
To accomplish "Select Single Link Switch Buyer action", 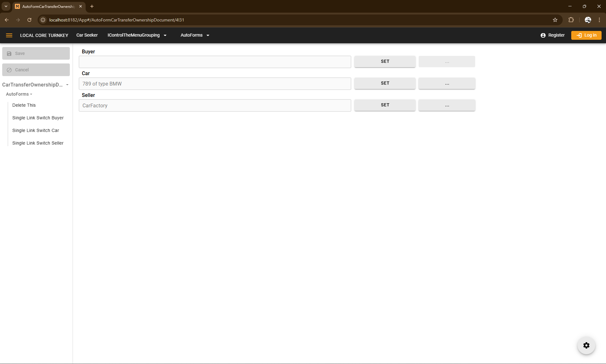I will click(x=38, y=118).
